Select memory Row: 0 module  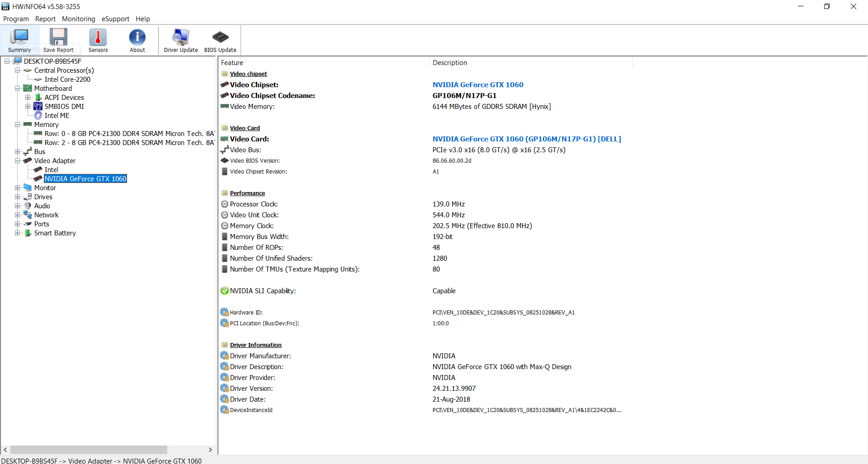pos(129,134)
